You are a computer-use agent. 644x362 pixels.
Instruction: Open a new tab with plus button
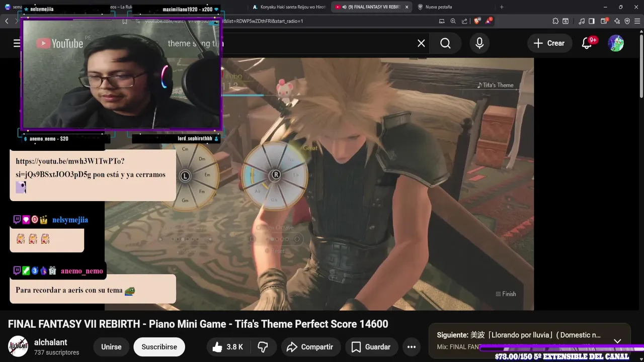point(502,7)
